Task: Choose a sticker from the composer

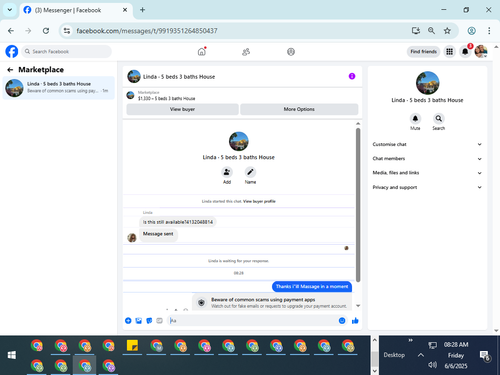Action: (x=149, y=321)
